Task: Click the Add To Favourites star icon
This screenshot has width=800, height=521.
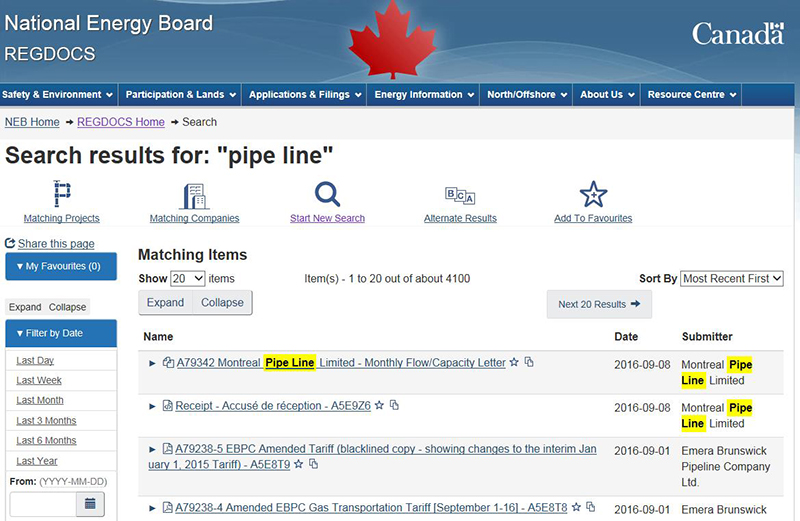Action: pos(593,194)
